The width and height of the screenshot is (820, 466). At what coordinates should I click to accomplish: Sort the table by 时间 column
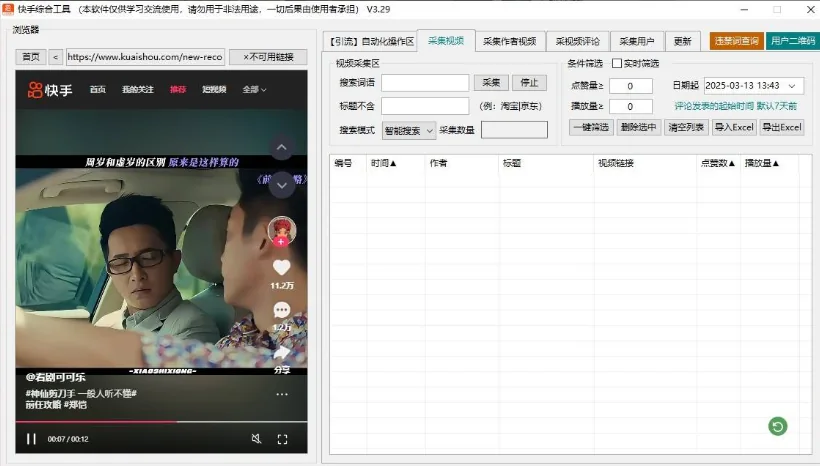click(x=383, y=163)
